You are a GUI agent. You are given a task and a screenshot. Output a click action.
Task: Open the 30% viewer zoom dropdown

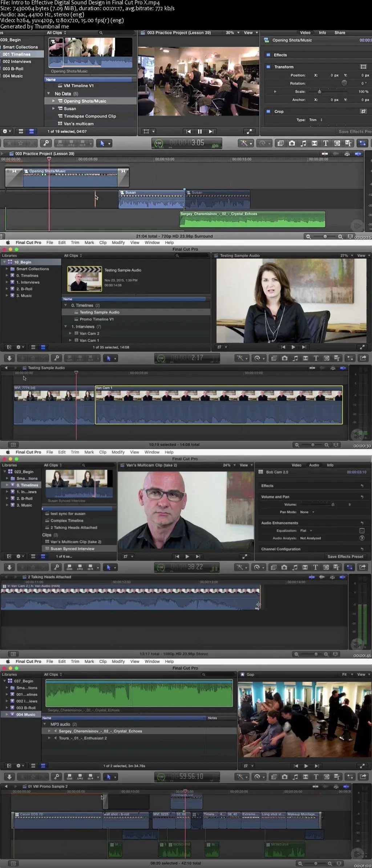pos(232,33)
